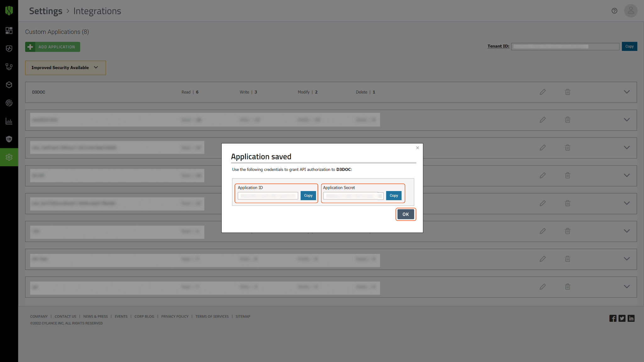This screenshot has width=644, height=362.
Task: Click OK in Application saved dialog
Action: 405,214
